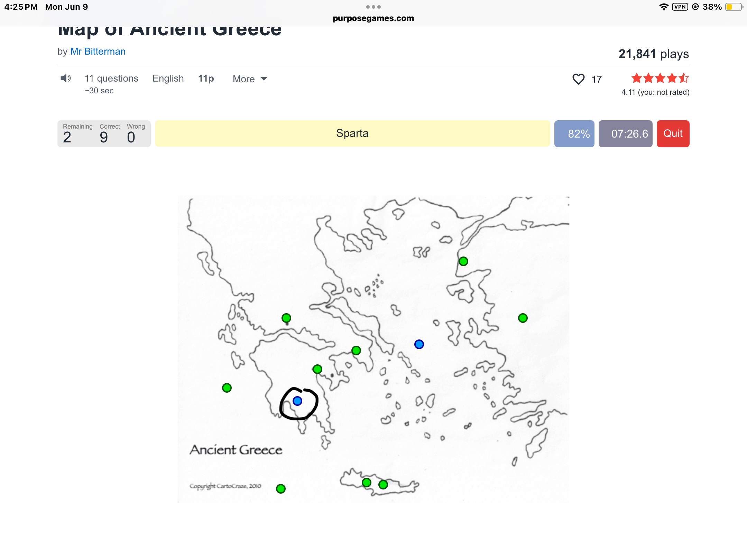Click left green dot on Crete
Viewport: 747px width, 560px height.
(x=367, y=483)
